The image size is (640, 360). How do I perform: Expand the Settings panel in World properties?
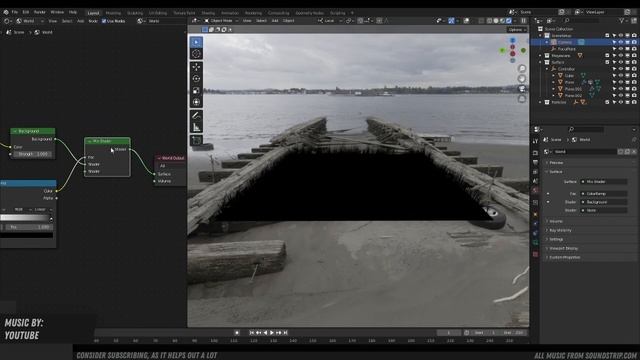(556, 239)
